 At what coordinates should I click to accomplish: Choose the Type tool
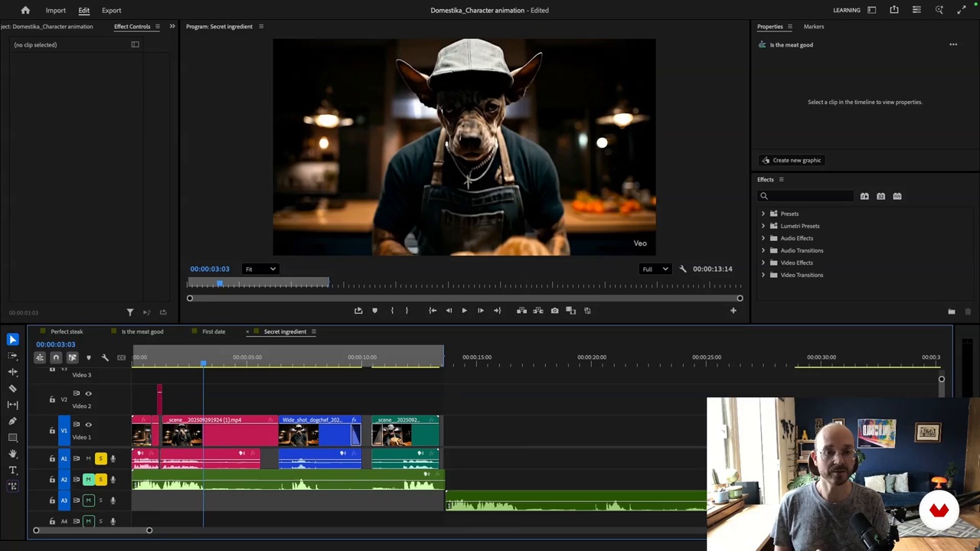coord(12,470)
